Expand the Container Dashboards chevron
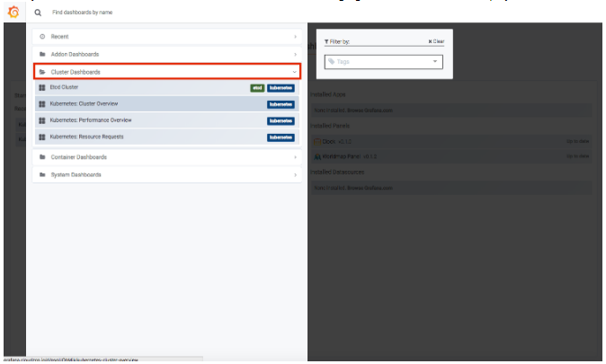Screen dimensions: 606x364 (x=295, y=157)
